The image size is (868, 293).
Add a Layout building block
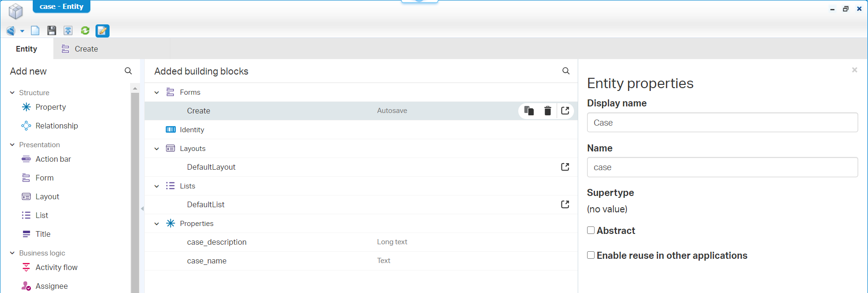(x=40, y=196)
